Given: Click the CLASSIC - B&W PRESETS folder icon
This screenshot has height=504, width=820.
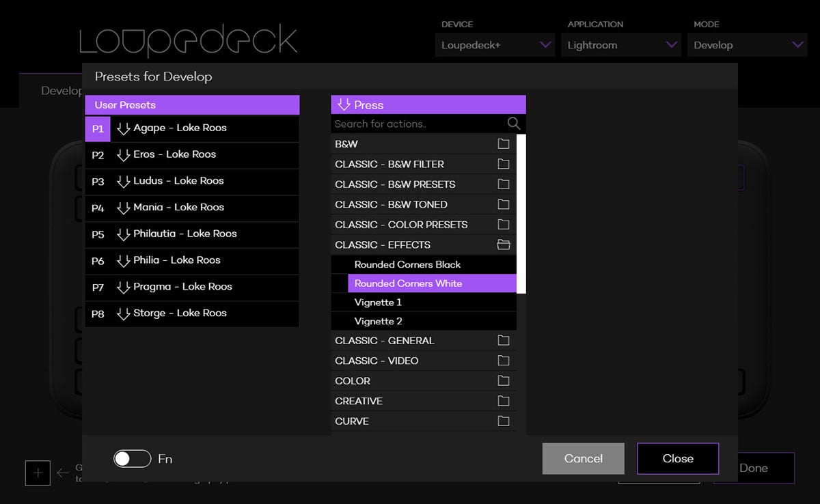Looking at the screenshot, I should [504, 184].
